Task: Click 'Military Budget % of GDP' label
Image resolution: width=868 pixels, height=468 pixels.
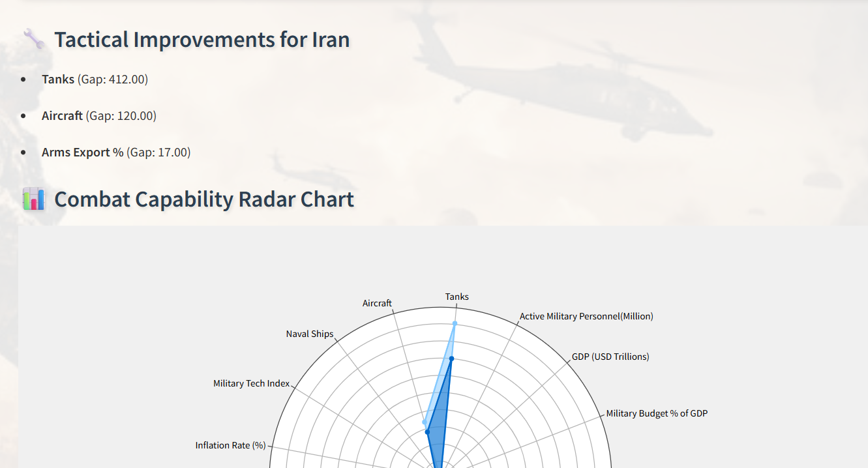Action: pyautogui.click(x=657, y=413)
